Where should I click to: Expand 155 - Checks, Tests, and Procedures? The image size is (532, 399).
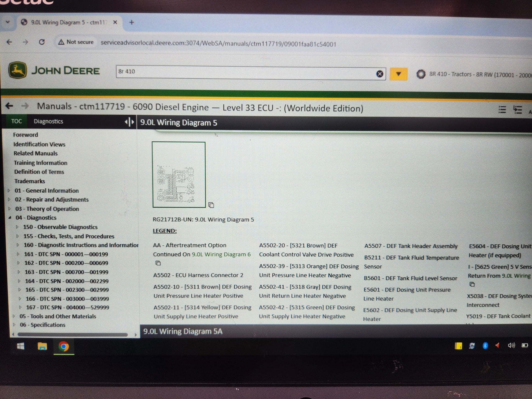[17, 236]
